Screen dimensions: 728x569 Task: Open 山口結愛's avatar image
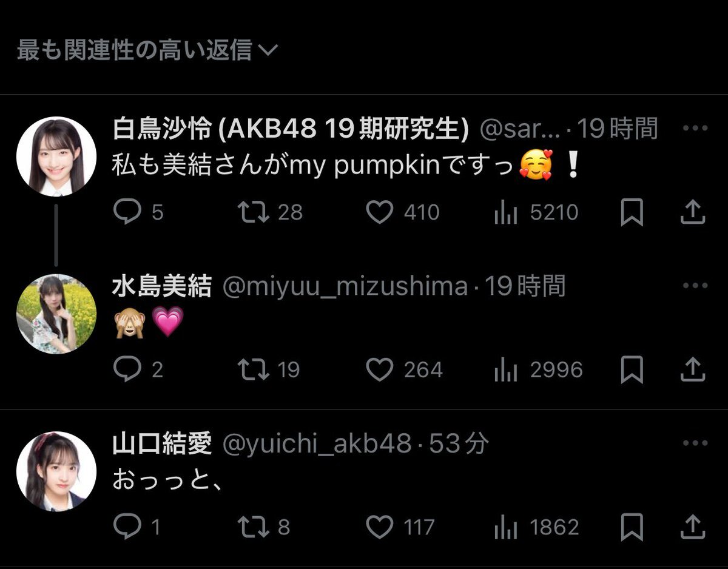[x=56, y=471]
